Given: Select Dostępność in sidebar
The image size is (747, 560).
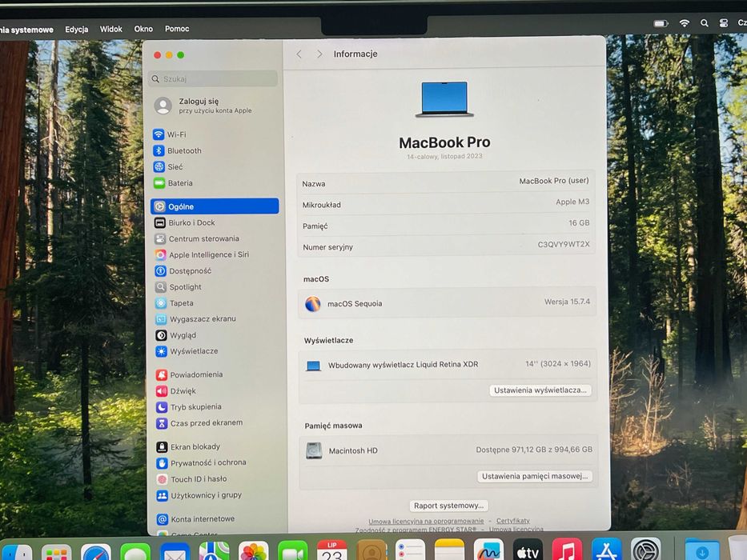Looking at the screenshot, I should click(183, 271).
